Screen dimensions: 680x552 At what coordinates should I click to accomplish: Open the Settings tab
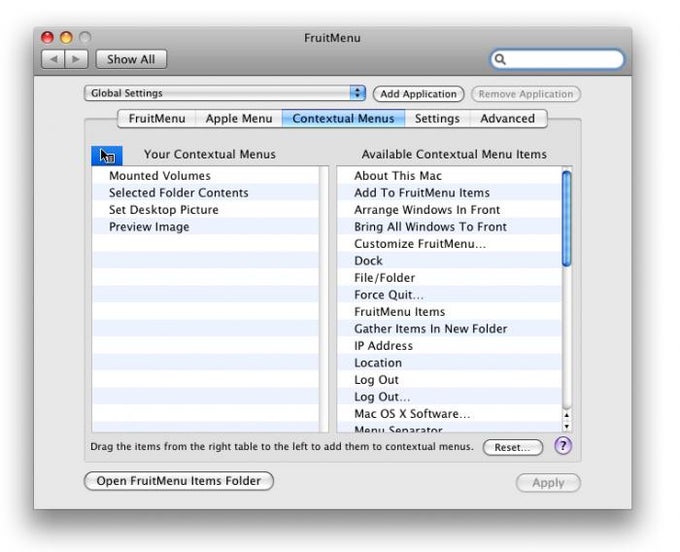tap(437, 118)
